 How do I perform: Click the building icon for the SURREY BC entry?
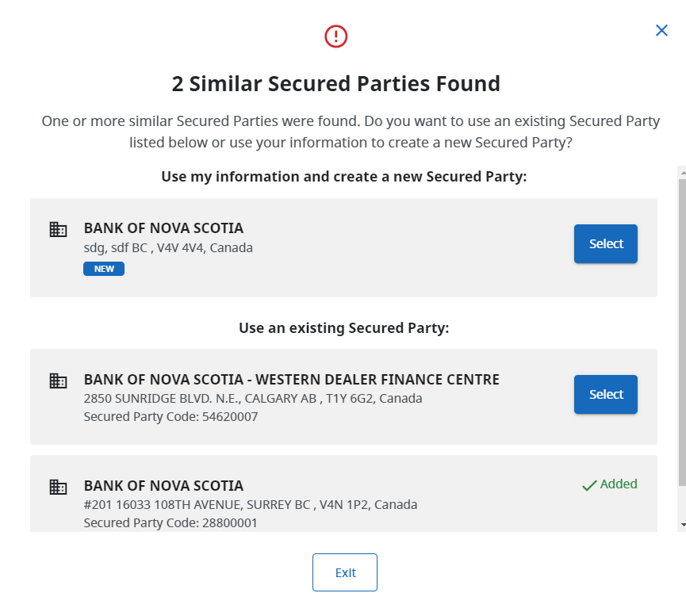(58, 487)
